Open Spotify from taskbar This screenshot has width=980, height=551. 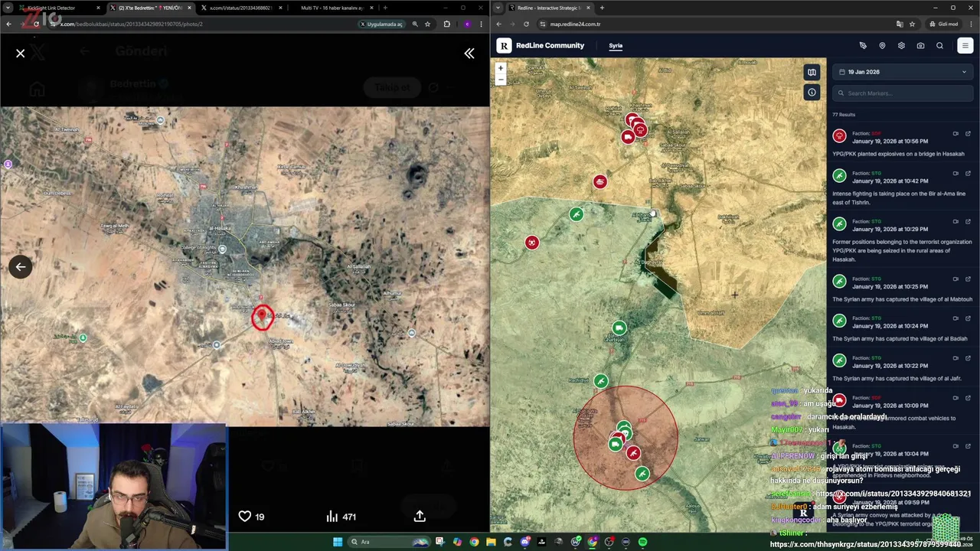pyautogui.click(x=642, y=542)
